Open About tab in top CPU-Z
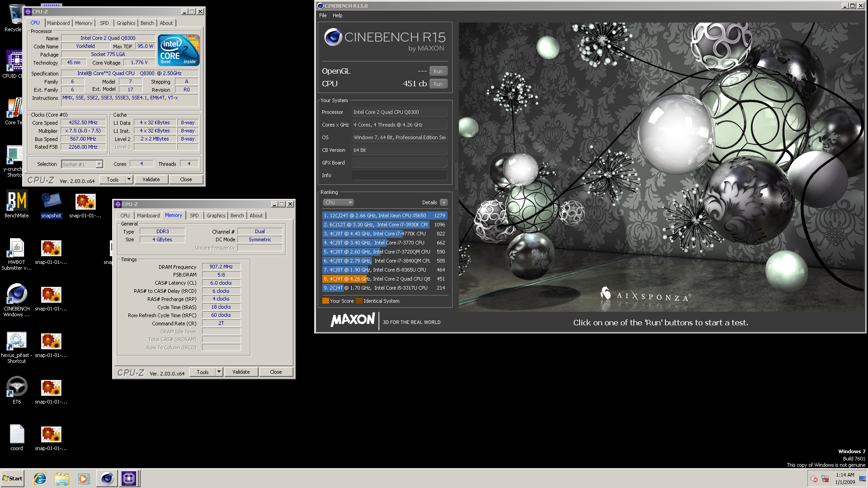The image size is (868, 488). [x=166, y=23]
